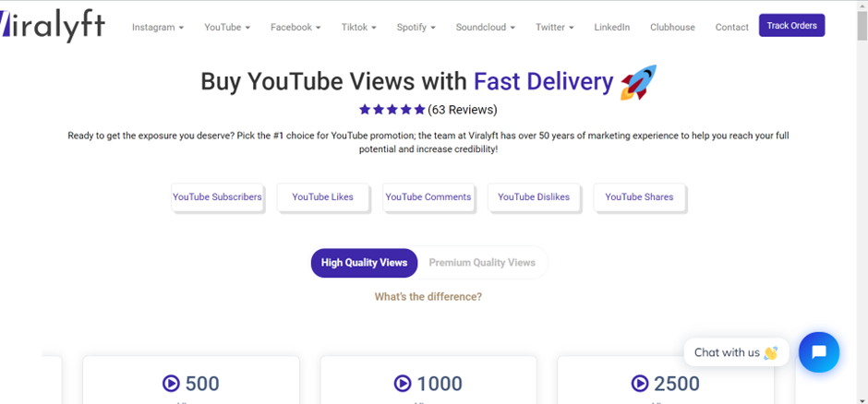Open YouTube Likes service

coord(323,196)
